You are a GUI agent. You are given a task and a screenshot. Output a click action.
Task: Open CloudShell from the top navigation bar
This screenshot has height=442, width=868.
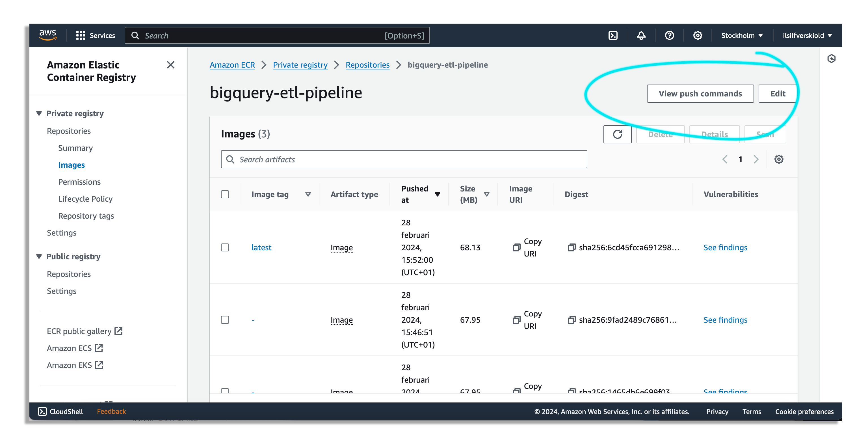tap(613, 35)
